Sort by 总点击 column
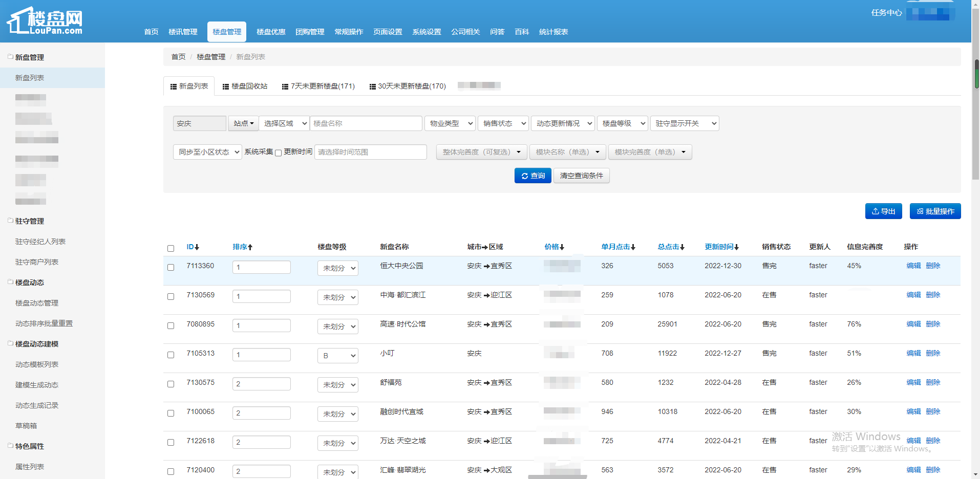Screen dimensions: 980x479 (x=671, y=247)
